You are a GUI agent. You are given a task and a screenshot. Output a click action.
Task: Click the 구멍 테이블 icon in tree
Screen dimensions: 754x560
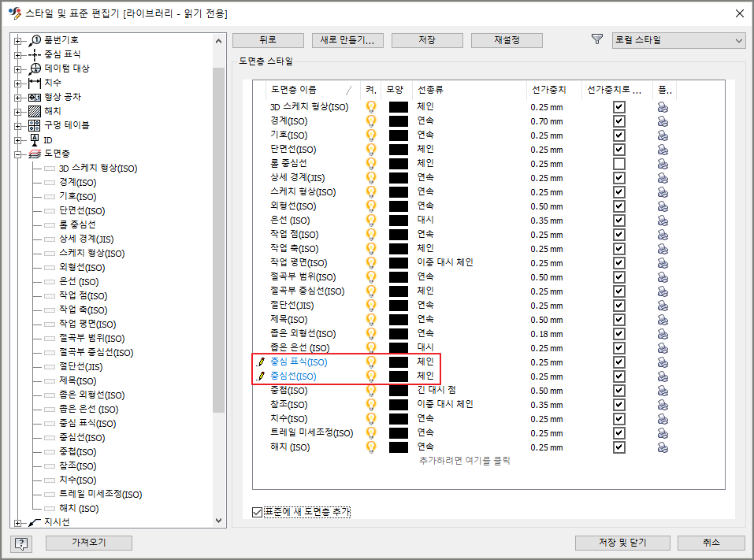(x=35, y=125)
